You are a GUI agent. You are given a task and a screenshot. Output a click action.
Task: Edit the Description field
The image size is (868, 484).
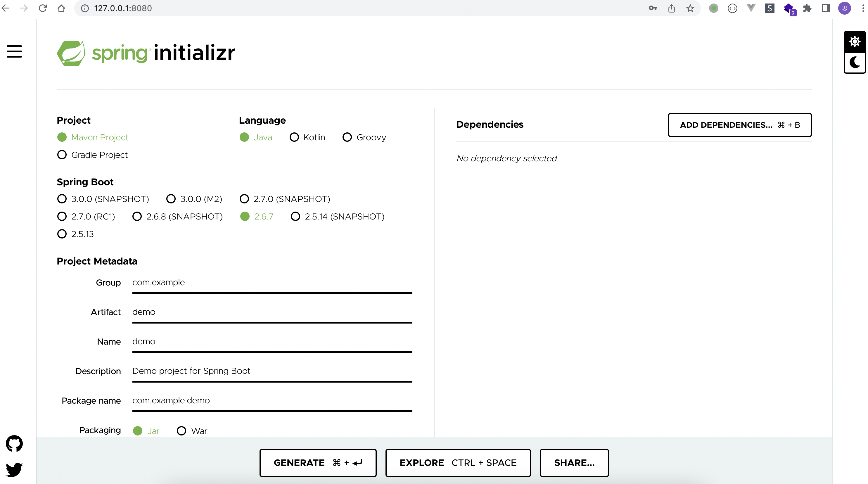[272, 372]
